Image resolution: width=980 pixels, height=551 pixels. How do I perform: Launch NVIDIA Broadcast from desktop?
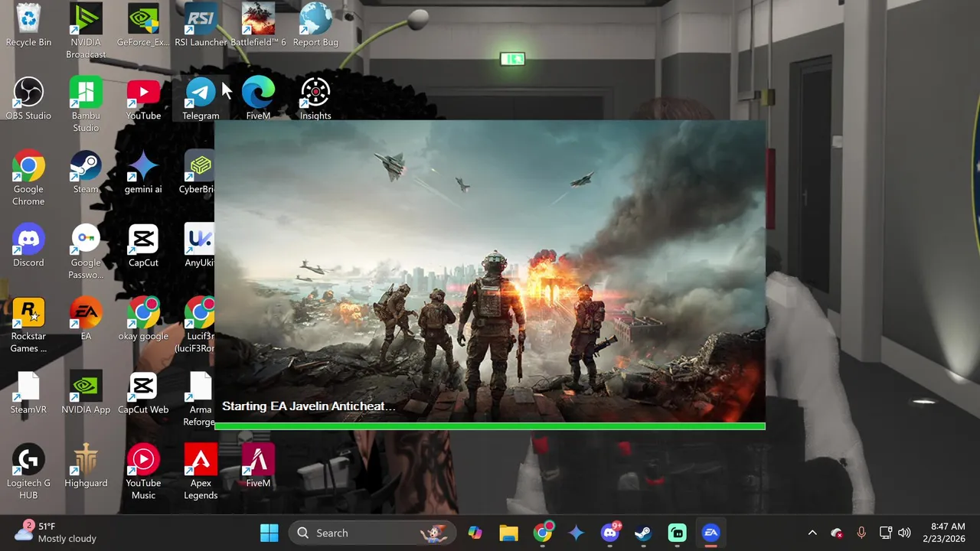coord(86,31)
